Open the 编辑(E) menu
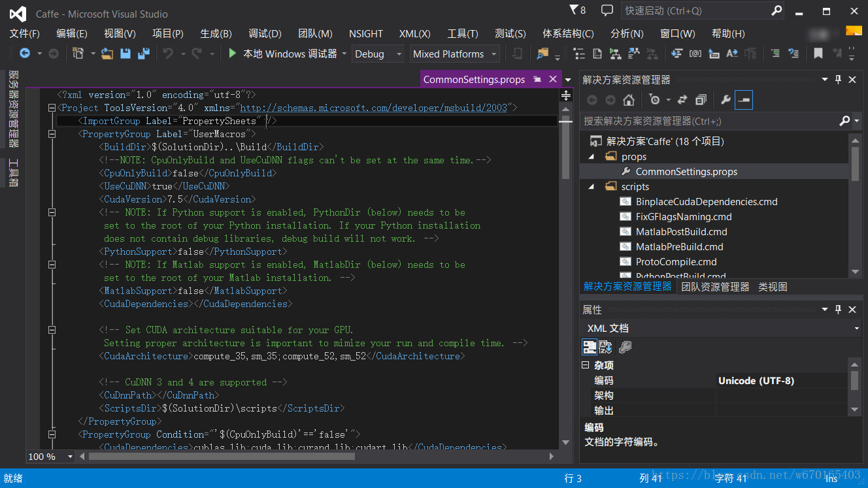 coord(72,33)
